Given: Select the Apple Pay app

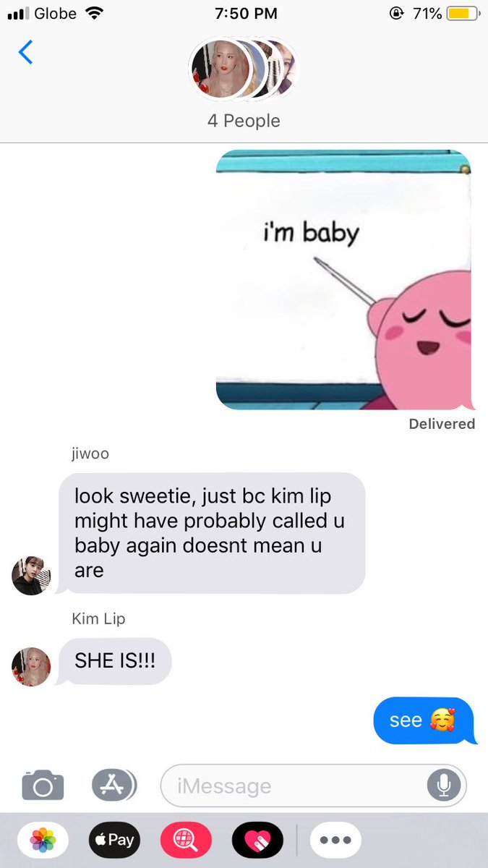Looking at the screenshot, I should (x=114, y=840).
